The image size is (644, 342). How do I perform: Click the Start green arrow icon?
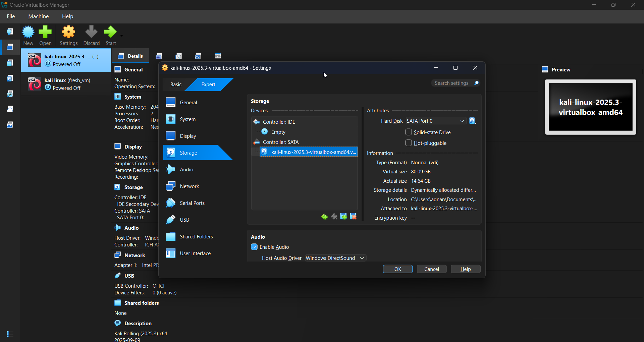tap(110, 33)
